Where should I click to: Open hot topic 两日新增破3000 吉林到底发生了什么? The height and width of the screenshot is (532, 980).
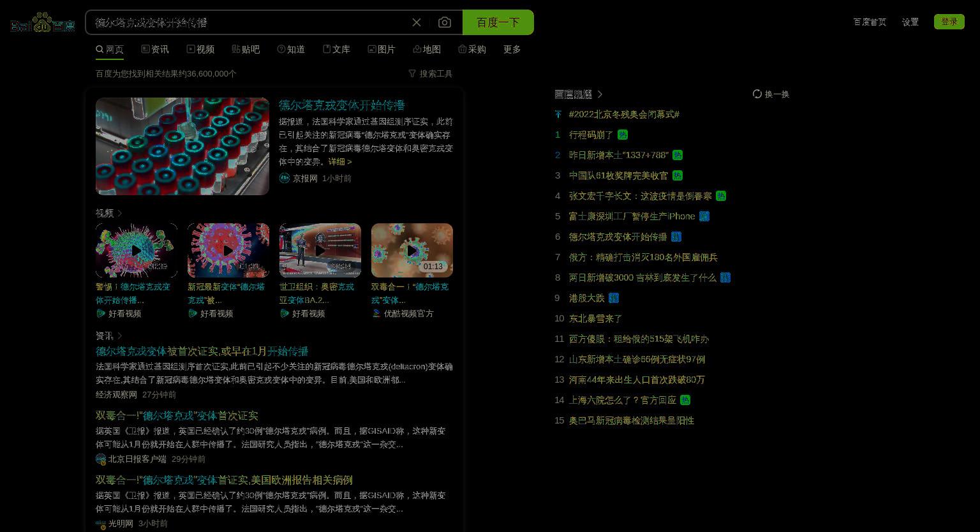click(x=642, y=277)
